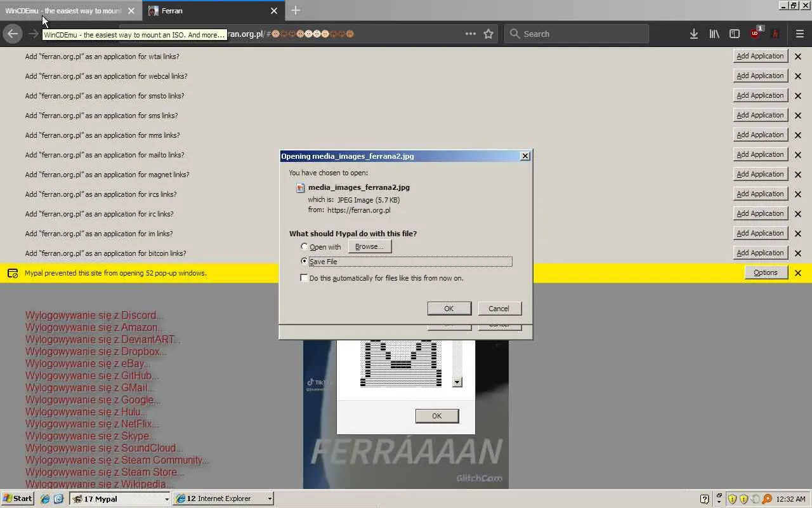
Task: Dismiss the magnet links notification bar
Action: coord(798,175)
